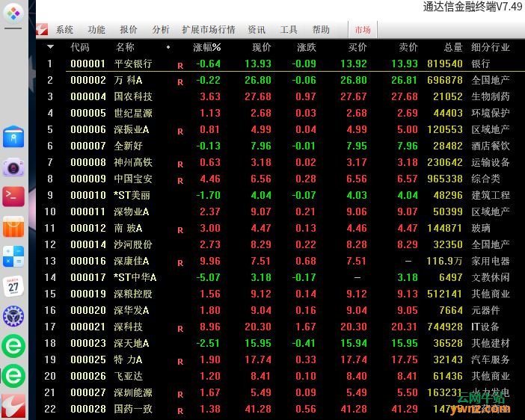This screenshot has height=420, width=525.
Task: Click the R marker on 深科技 row
Action: click(x=180, y=329)
